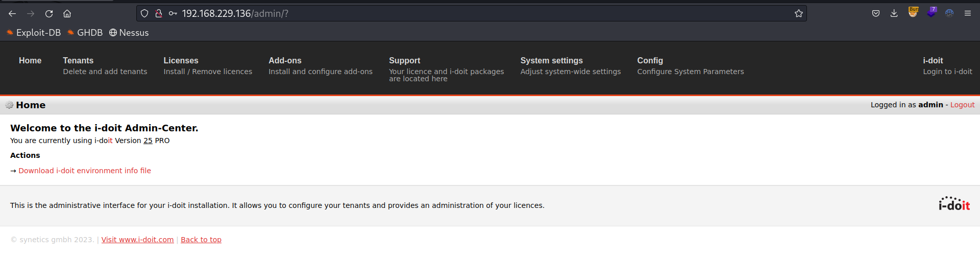The height and width of the screenshot is (280, 980).
Task: Click the saved password key icon
Action: click(x=173, y=14)
